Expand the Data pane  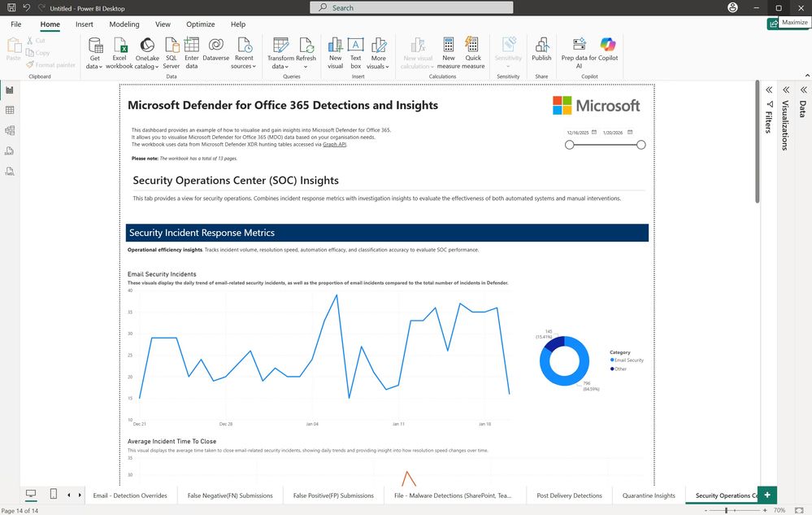tap(803, 90)
